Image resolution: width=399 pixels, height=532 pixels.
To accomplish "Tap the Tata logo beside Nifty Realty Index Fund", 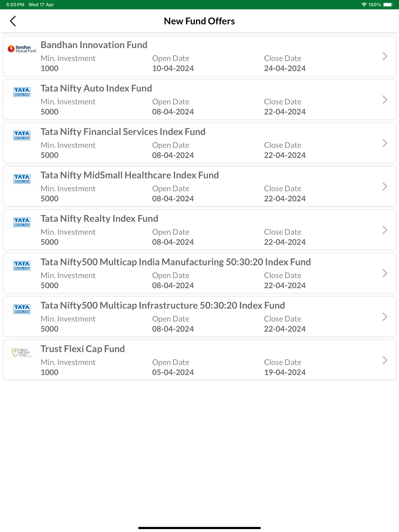I will click(x=22, y=222).
